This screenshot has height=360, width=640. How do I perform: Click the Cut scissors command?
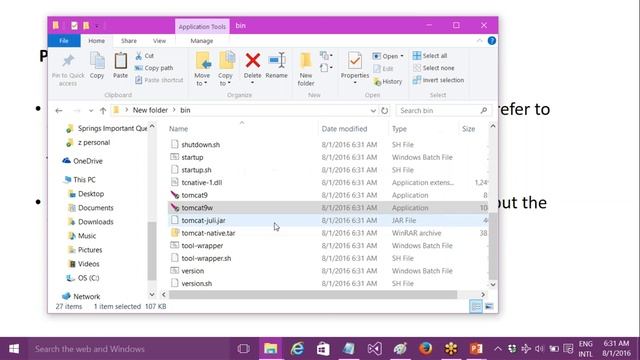pyautogui.click(x=144, y=56)
